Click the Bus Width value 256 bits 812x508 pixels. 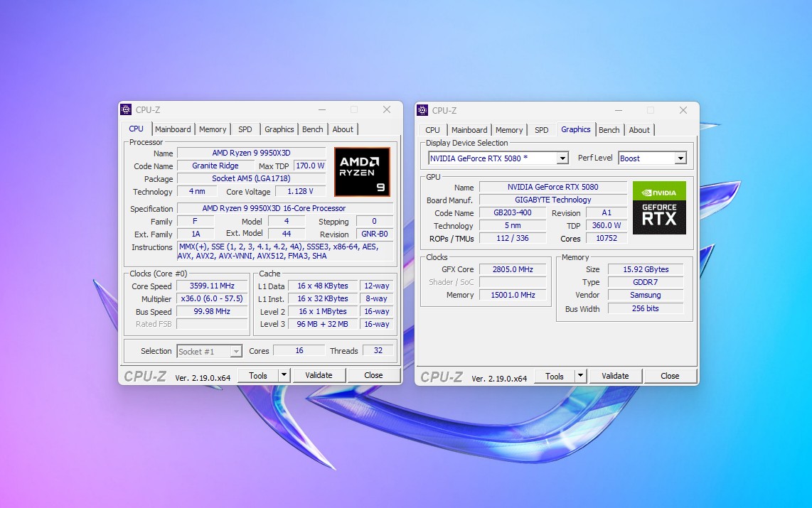tap(646, 308)
